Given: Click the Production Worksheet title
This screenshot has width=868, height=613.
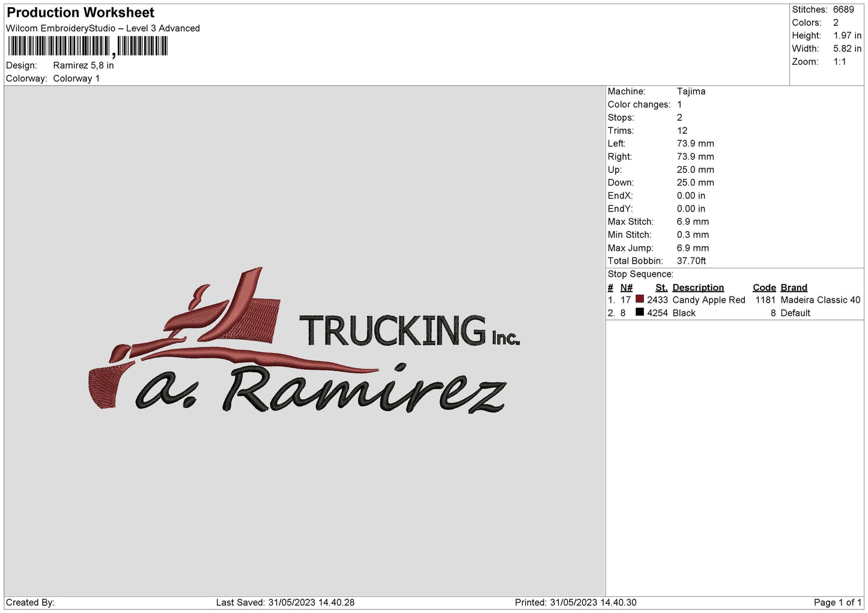Looking at the screenshot, I should coord(80,13).
